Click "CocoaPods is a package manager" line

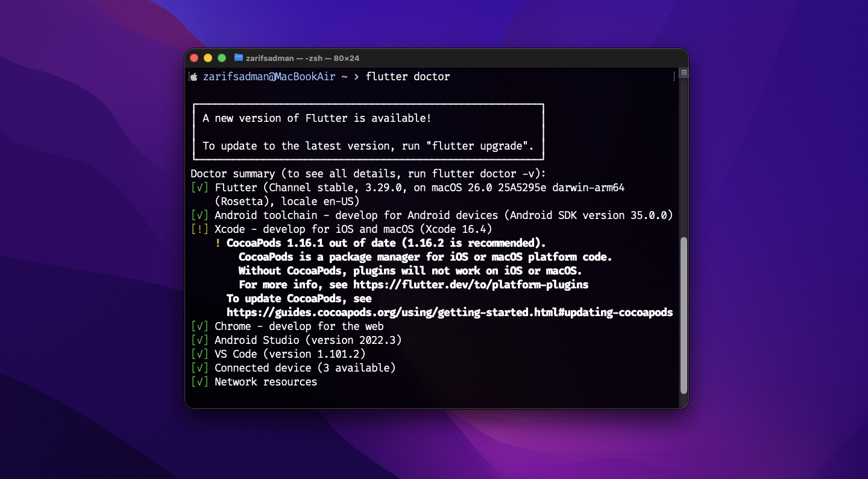pos(426,257)
